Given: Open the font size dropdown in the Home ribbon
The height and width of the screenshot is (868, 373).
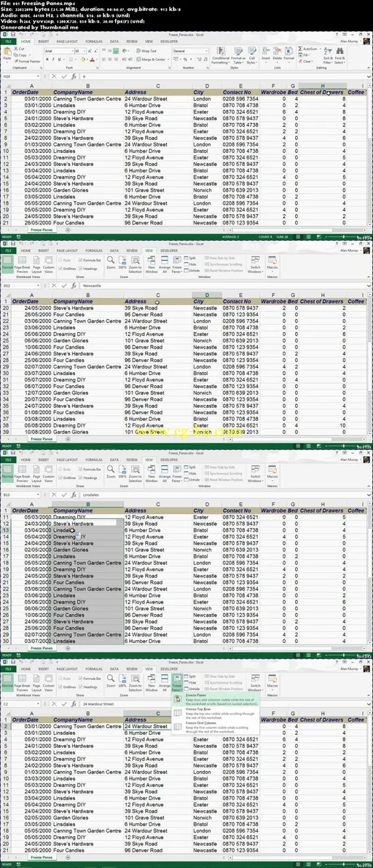Looking at the screenshot, I should coord(85,51).
